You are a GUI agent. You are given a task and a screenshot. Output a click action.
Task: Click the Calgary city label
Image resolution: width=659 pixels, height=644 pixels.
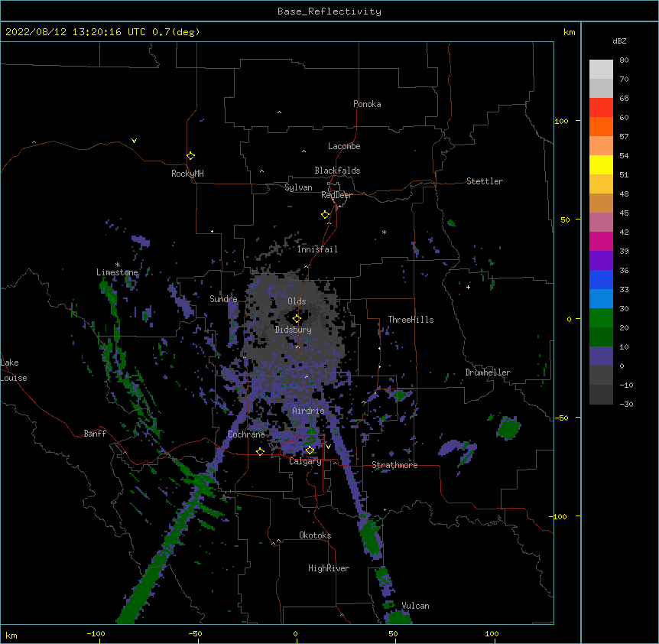306,461
